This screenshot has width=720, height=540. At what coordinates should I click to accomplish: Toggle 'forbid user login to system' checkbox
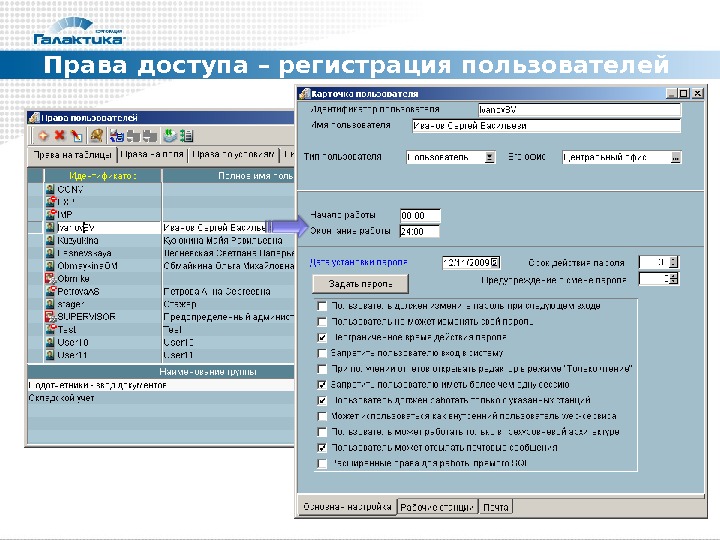coord(322,353)
